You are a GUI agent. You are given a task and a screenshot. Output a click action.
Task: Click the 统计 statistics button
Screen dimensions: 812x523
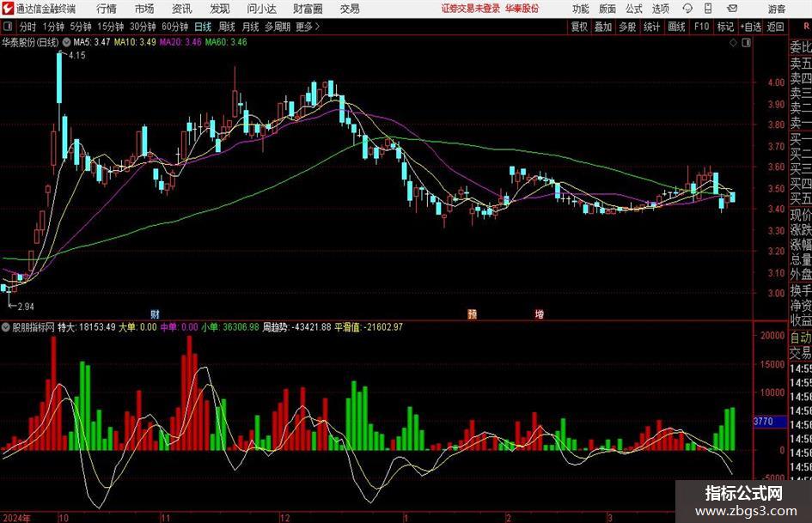[x=651, y=27]
